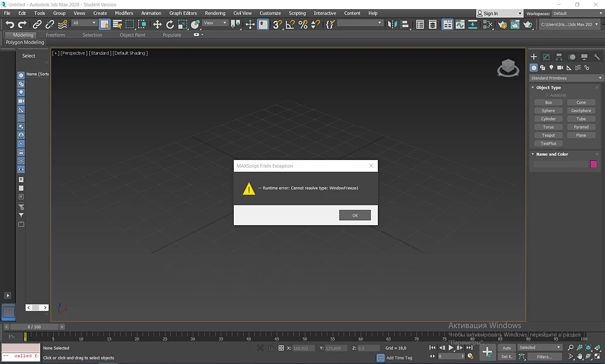Select the Rotate tool in toolbar
The image size is (605, 364).
coord(170,24)
